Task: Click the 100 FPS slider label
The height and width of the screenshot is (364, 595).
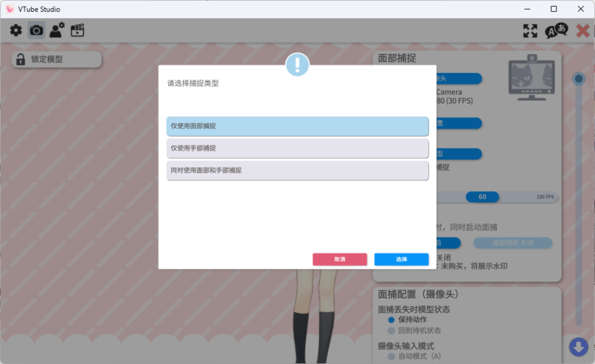Action: point(545,197)
